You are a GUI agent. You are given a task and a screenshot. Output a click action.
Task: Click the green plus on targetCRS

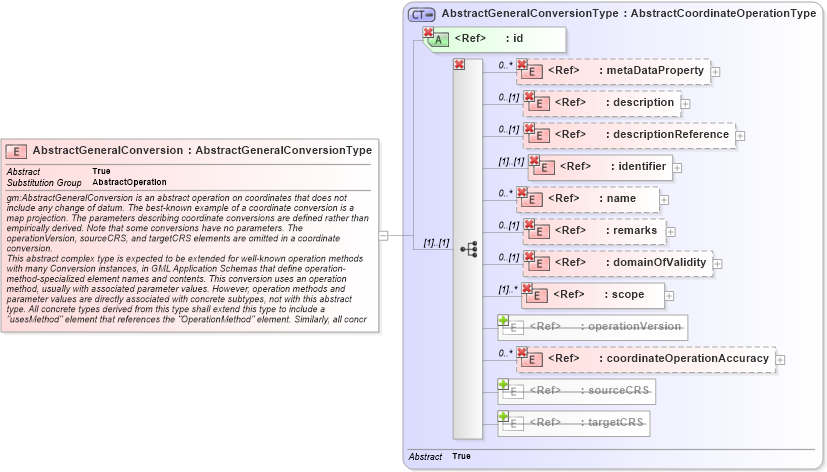click(x=503, y=416)
